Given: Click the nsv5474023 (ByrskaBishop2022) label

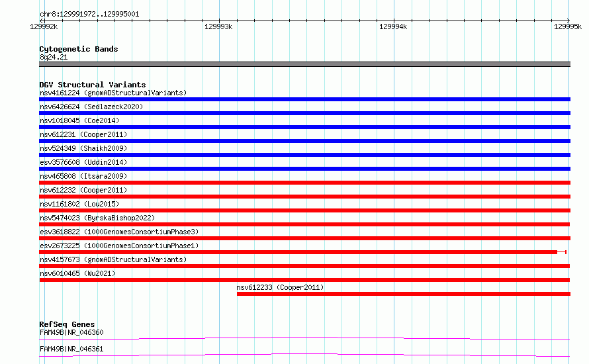Looking at the screenshot, I should coord(97,218).
